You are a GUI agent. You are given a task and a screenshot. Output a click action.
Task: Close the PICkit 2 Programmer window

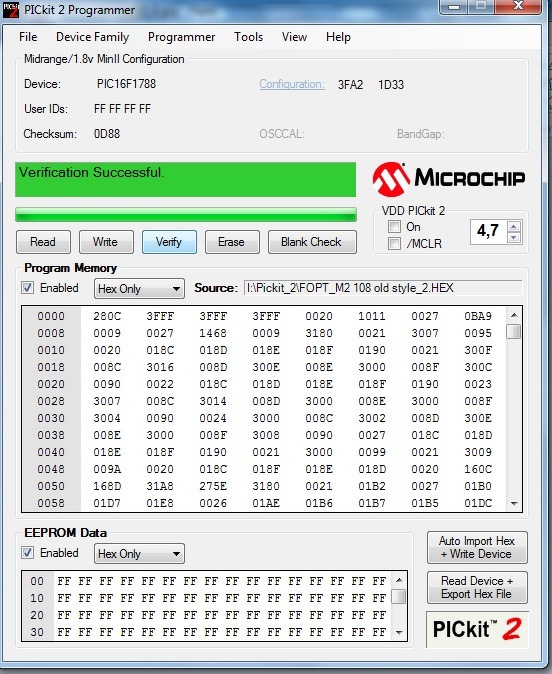519,6
